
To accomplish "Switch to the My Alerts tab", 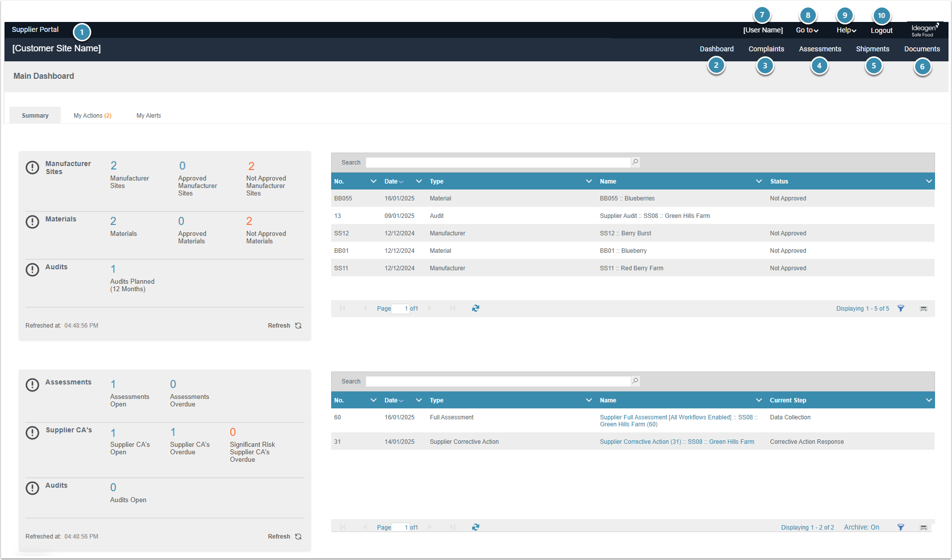I will point(149,116).
